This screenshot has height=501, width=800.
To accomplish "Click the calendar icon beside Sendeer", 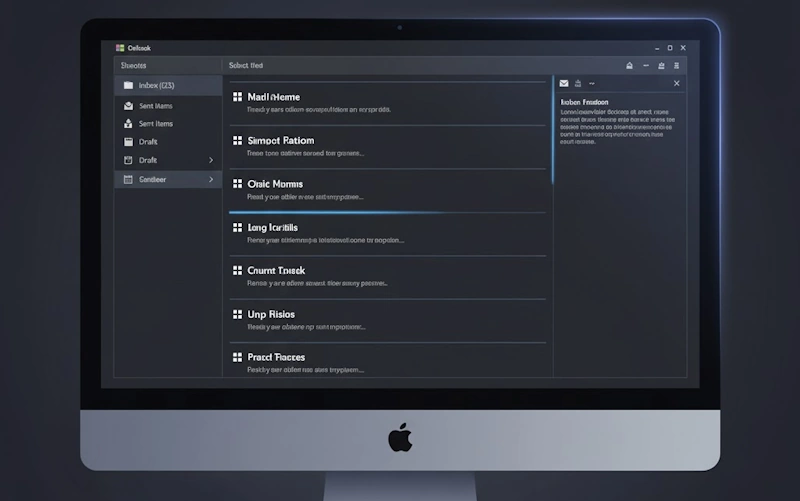I will (x=128, y=179).
